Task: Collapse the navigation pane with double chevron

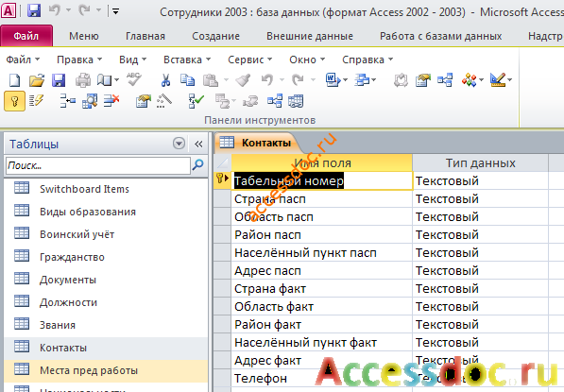Action: click(198, 144)
